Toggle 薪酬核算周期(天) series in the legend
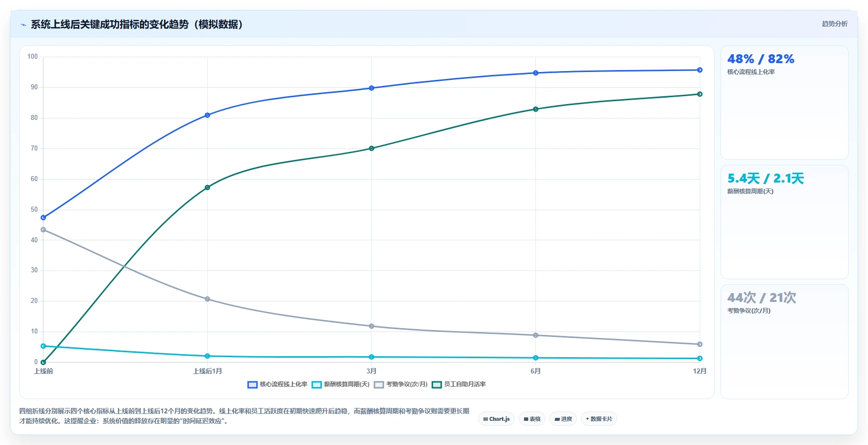The image size is (868, 445). (340, 384)
